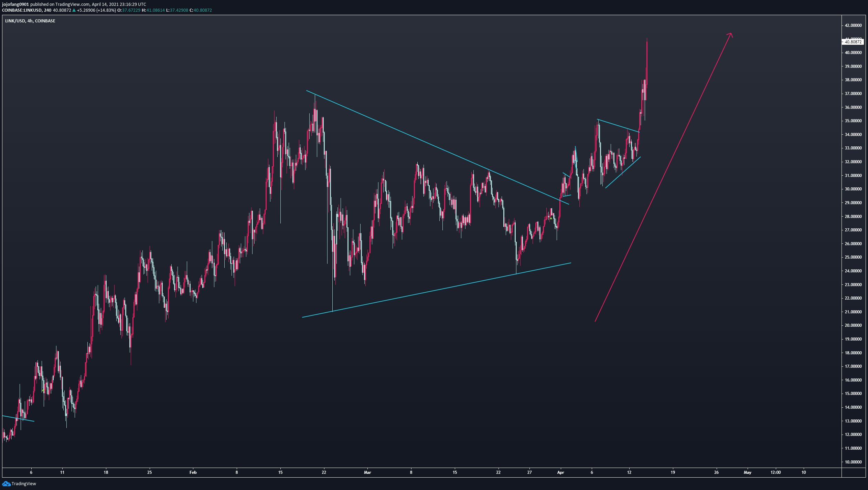This screenshot has width=868, height=490.
Task: Click the 'published on TradingView.com' timestamp text
Action: (x=88, y=4)
